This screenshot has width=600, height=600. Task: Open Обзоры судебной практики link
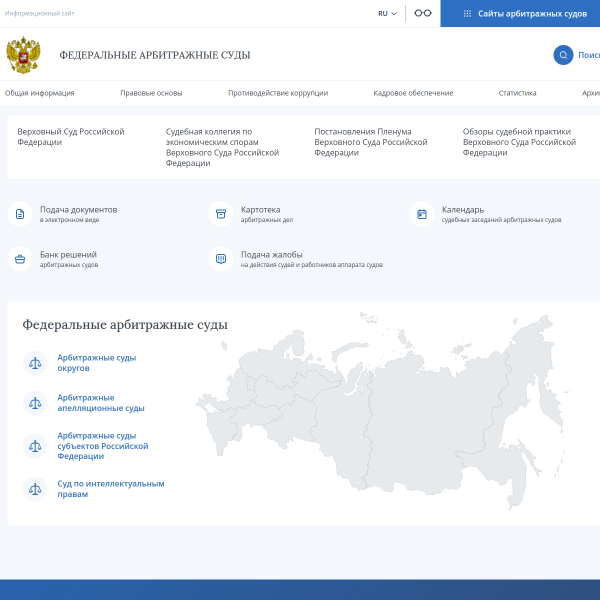(x=519, y=142)
